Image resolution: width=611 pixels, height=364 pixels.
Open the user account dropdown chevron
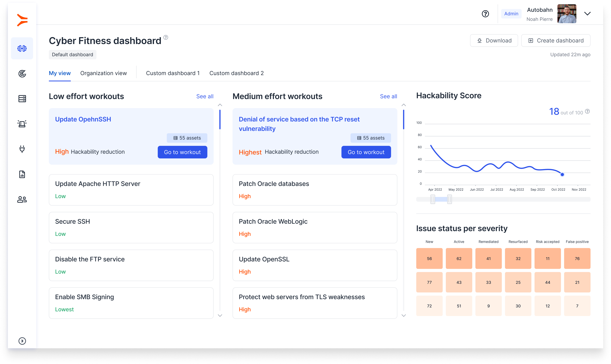coord(587,14)
